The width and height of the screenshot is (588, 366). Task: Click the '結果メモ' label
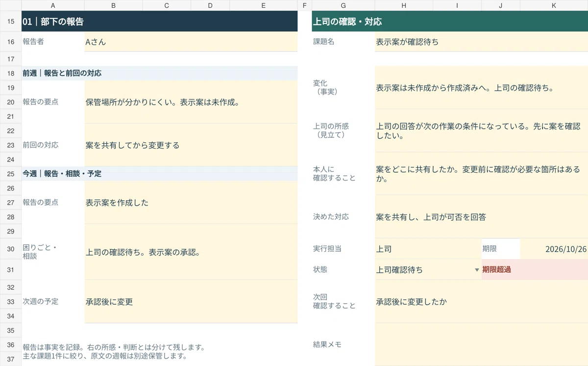click(x=327, y=344)
